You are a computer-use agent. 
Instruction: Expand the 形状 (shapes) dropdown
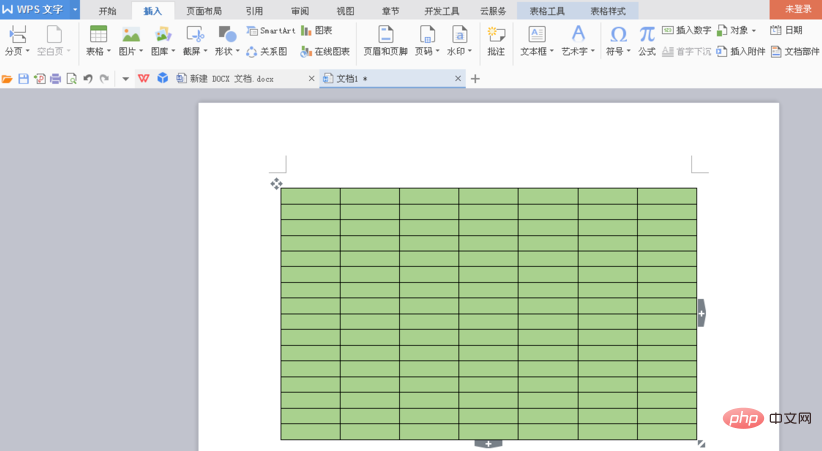[x=228, y=51]
